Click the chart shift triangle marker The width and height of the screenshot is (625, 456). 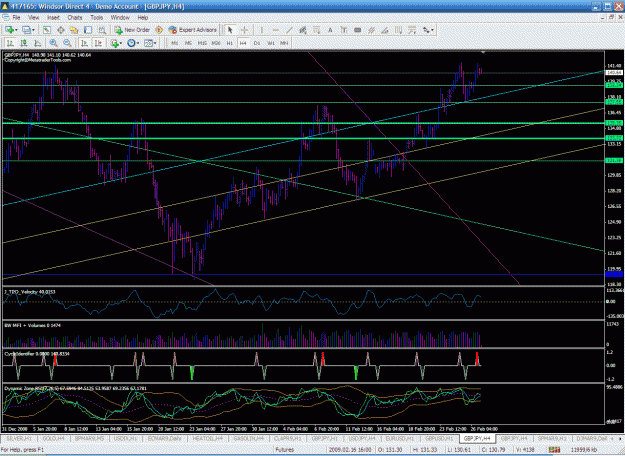click(483, 52)
